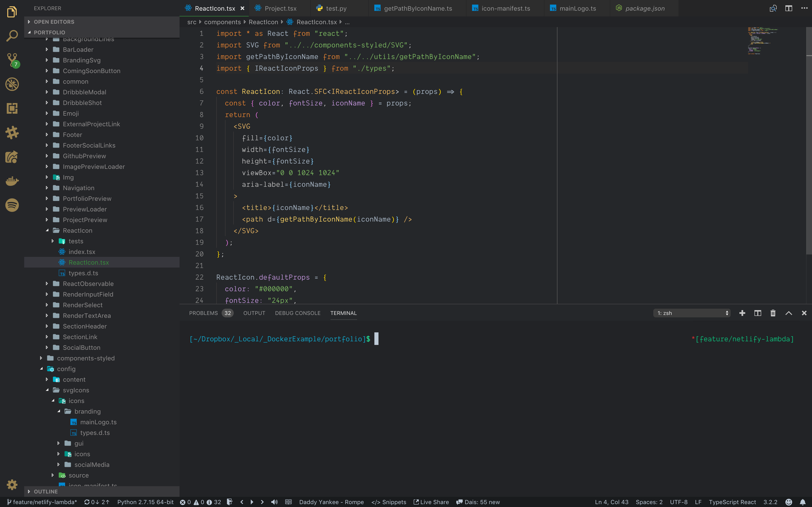Toggle notifications bell in status bar
Image resolution: width=812 pixels, height=507 pixels.
coord(803,502)
